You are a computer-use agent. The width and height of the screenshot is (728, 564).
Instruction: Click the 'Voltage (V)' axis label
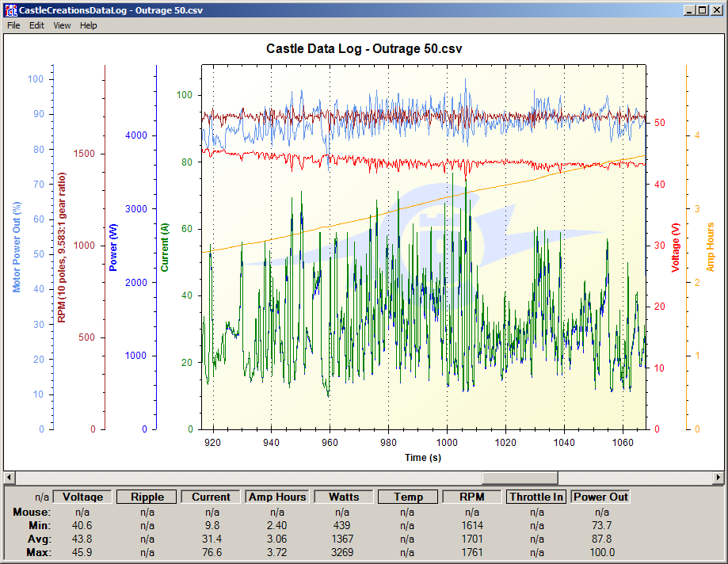[x=676, y=247]
